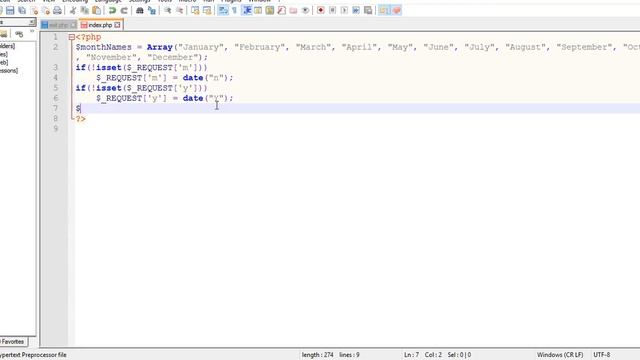Toggle the Function List panel icon
This screenshot has height=360, width=640.
click(x=282, y=11)
